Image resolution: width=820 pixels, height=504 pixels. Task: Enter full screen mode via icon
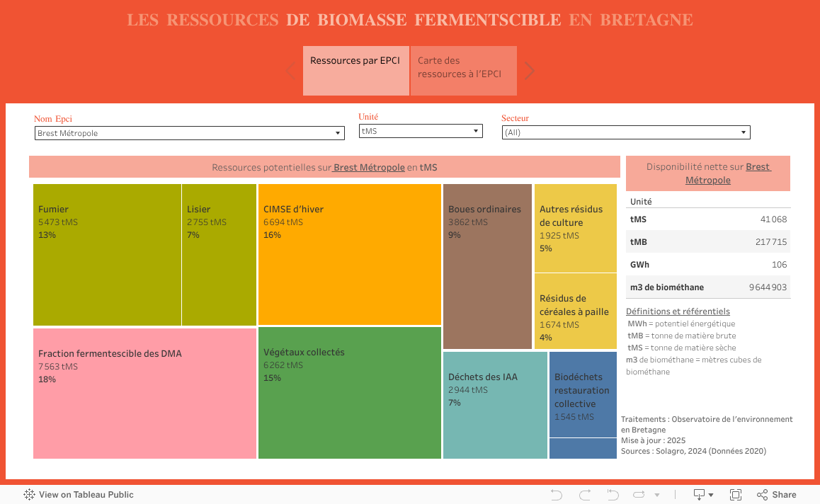(736, 495)
